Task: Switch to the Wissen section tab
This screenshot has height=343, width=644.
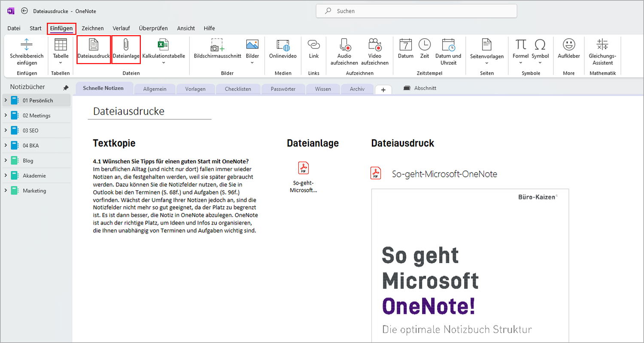Action: coord(323,89)
